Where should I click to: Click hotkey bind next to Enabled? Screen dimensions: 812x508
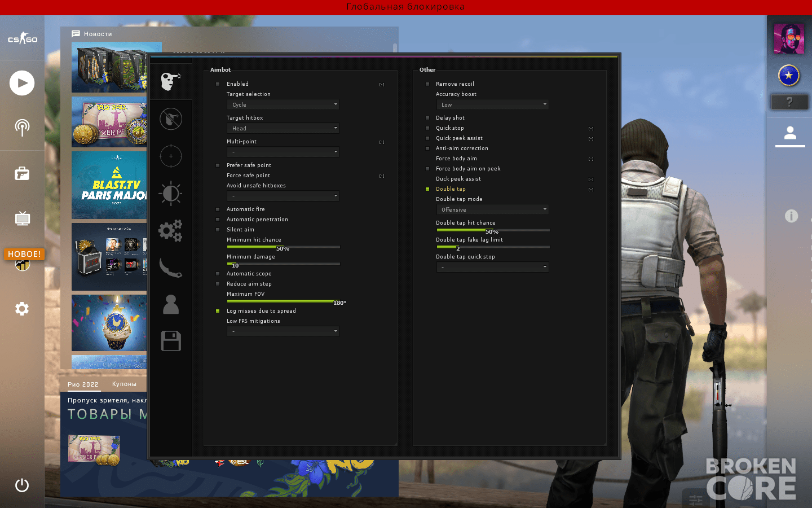pos(382,85)
